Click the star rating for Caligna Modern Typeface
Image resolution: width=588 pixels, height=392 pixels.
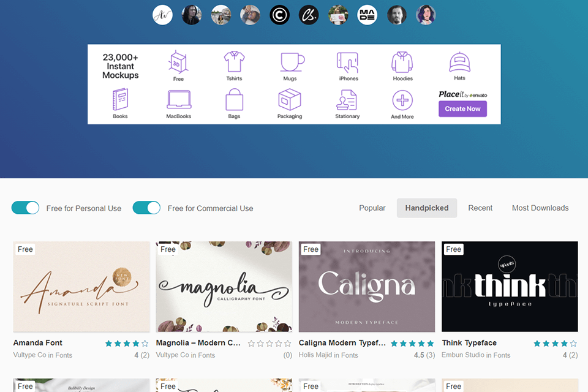click(x=412, y=343)
